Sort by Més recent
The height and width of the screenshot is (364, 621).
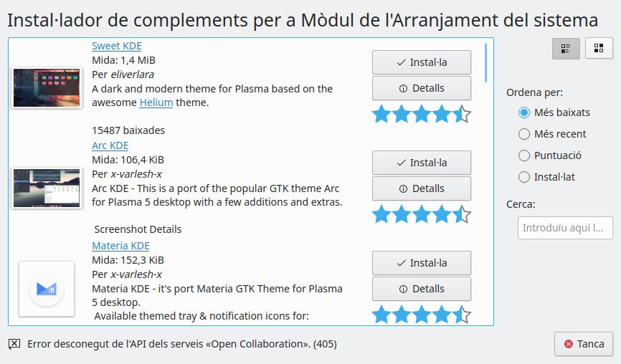(x=524, y=134)
